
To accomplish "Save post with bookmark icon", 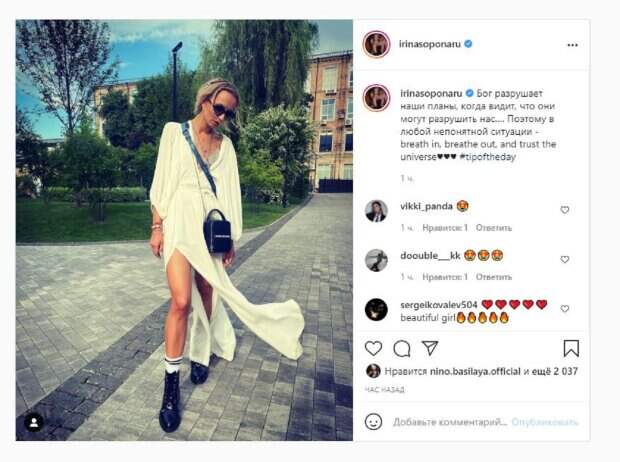I will (x=571, y=348).
